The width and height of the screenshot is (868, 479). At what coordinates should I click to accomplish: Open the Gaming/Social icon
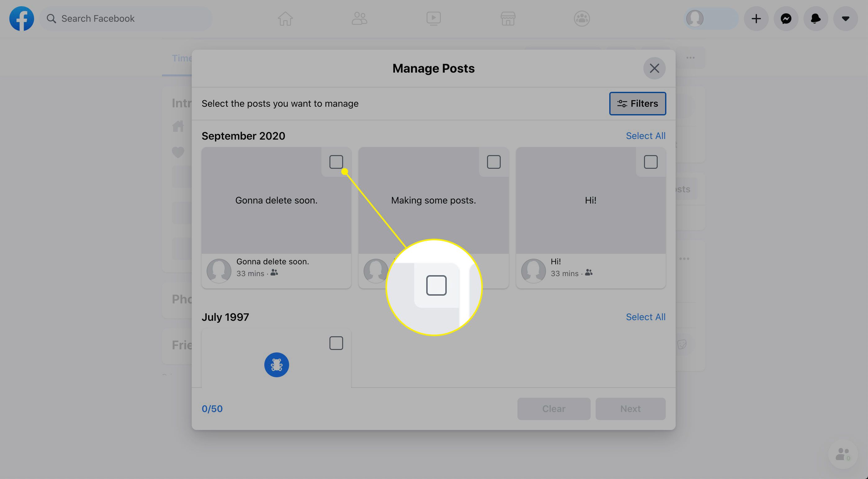coord(580,18)
